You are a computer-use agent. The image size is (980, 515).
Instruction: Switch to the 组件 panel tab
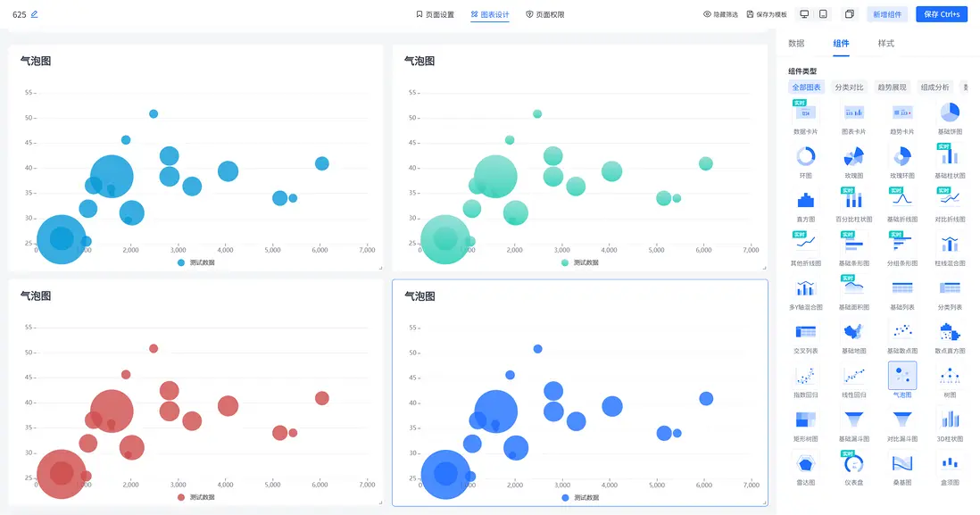coord(842,43)
